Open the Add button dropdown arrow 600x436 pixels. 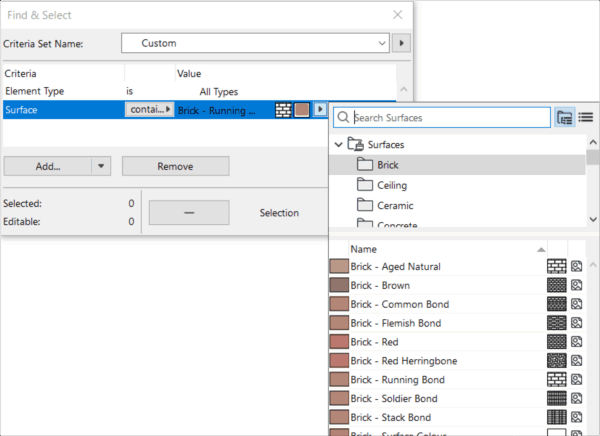(x=101, y=166)
